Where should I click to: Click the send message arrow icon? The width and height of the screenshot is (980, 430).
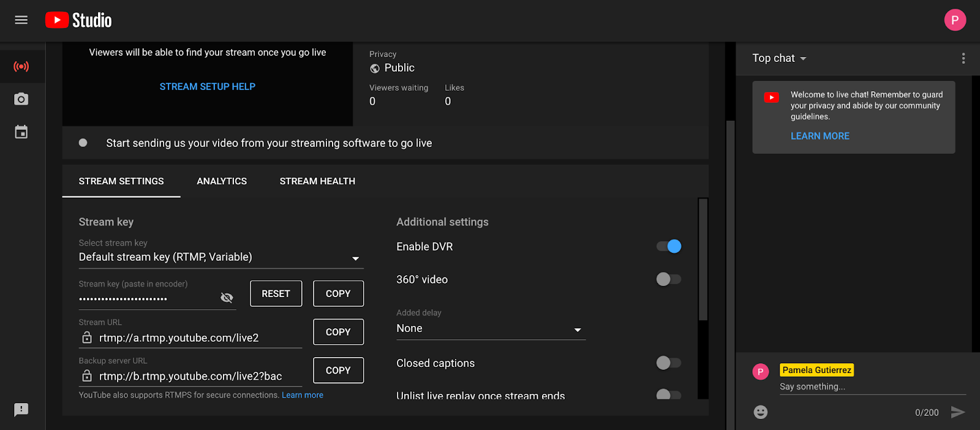(958, 412)
